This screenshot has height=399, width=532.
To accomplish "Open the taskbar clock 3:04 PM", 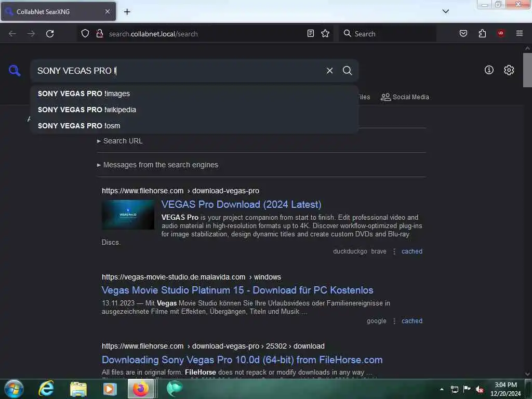I will click(x=506, y=389).
